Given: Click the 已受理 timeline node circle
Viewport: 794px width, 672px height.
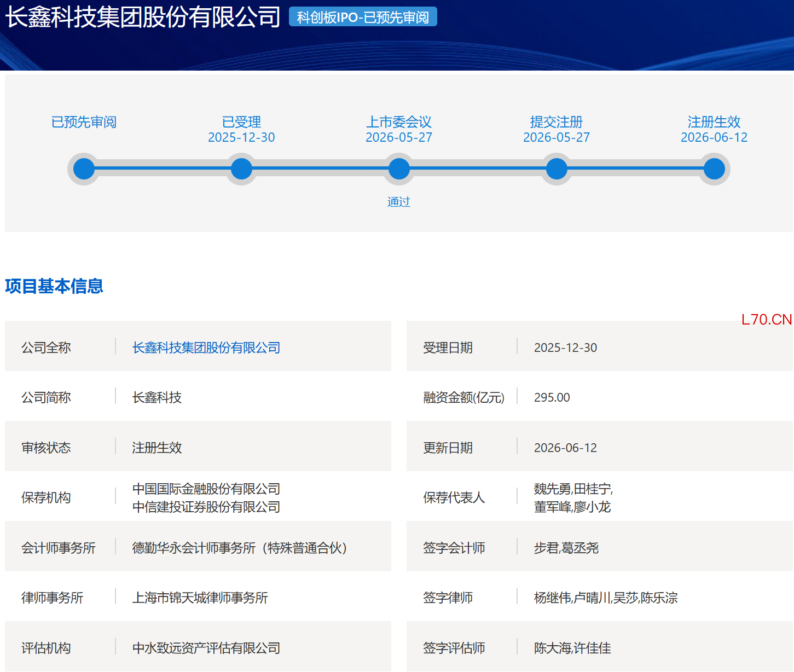Looking at the screenshot, I should (x=241, y=169).
